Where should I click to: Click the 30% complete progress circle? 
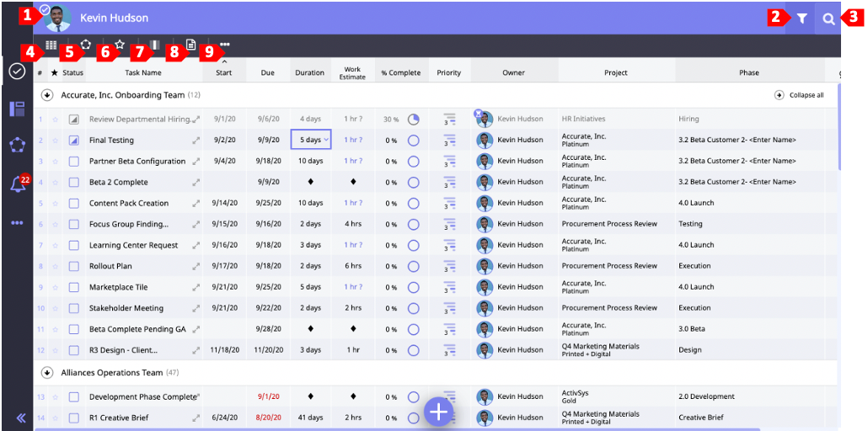point(413,120)
